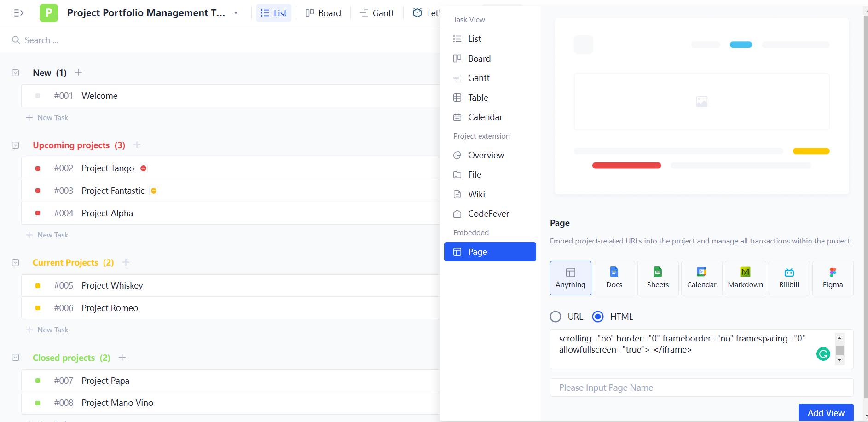Open the project title dropdown arrow

point(236,13)
